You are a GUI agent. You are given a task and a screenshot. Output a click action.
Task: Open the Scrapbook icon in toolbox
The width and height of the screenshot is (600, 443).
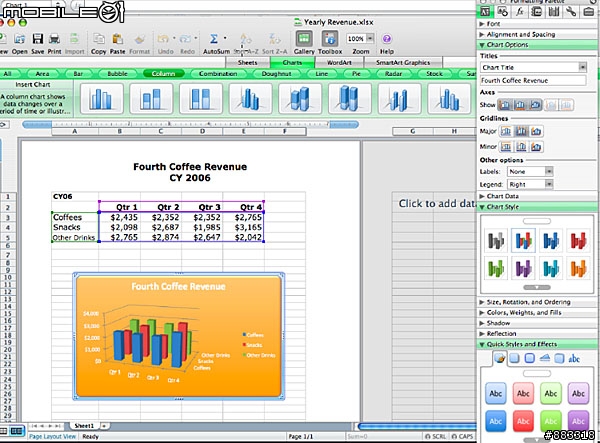536,11
